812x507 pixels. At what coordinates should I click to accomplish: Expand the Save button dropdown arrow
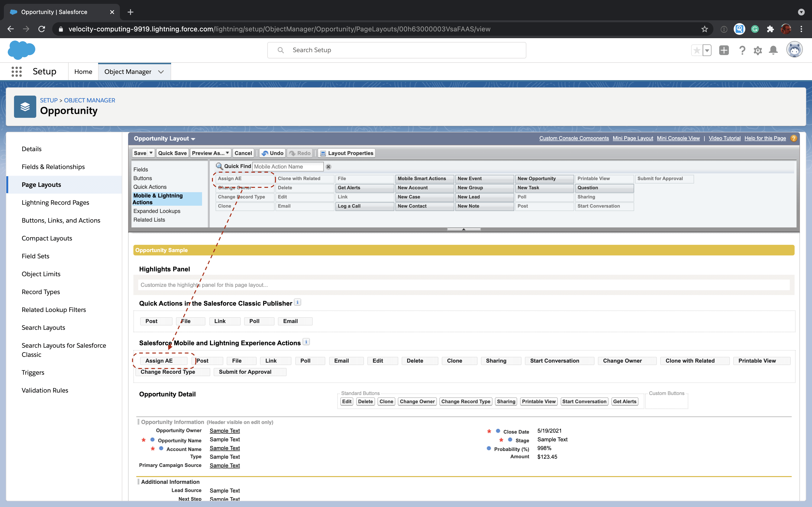pos(150,153)
